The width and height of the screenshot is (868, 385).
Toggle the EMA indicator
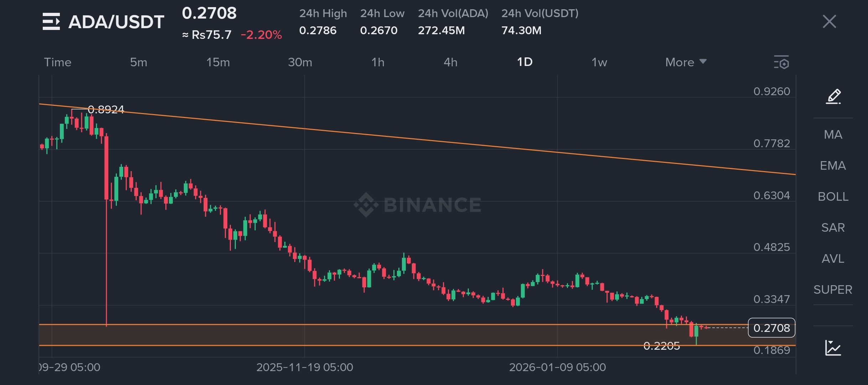click(833, 166)
